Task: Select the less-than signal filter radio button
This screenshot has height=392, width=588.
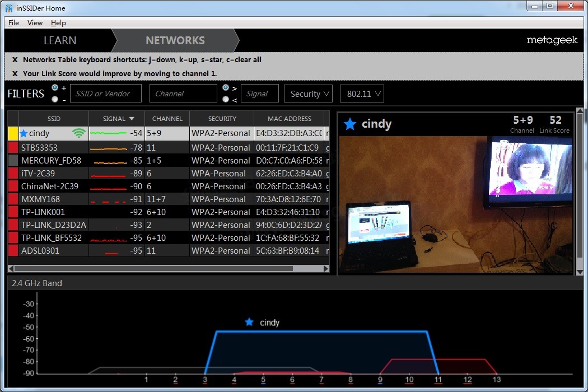Action: (x=226, y=100)
